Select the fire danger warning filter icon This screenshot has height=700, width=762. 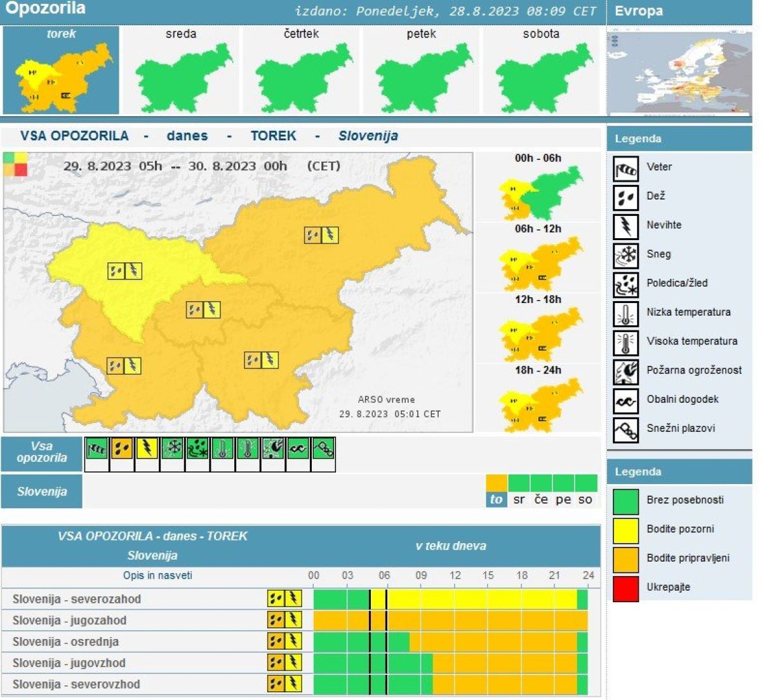click(273, 449)
